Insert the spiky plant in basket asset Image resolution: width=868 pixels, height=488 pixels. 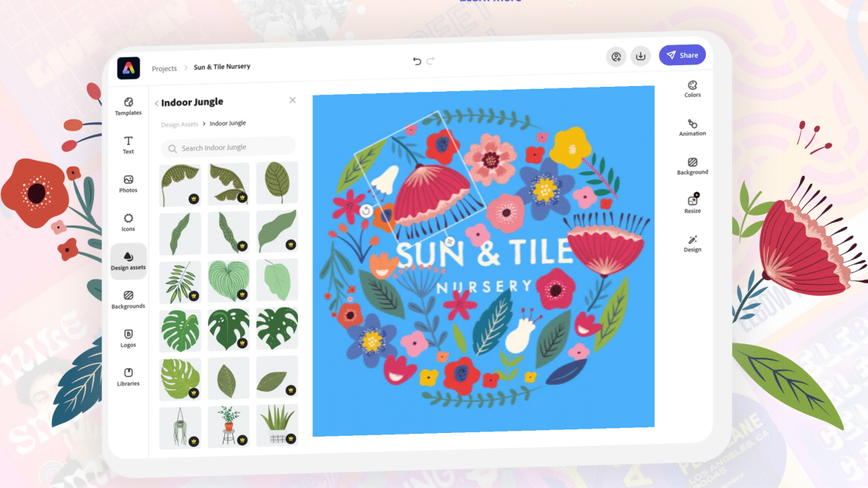pos(276,424)
